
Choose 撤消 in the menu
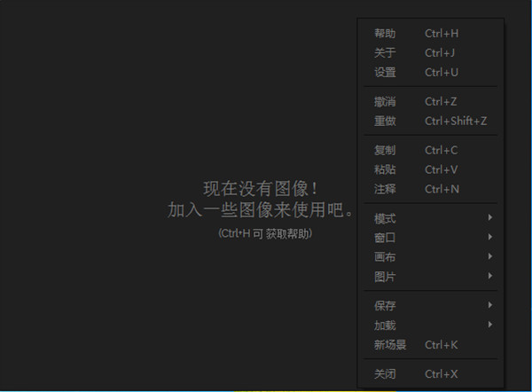click(x=431, y=101)
